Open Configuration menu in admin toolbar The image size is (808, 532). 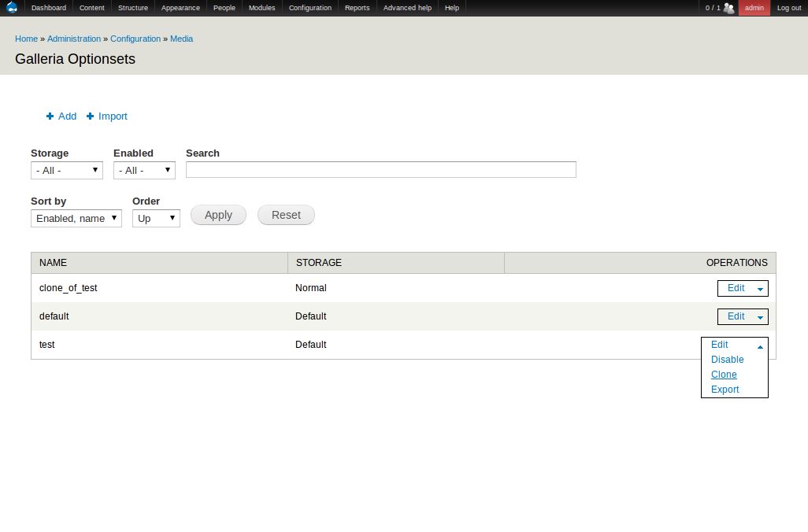(x=310, y=8)
